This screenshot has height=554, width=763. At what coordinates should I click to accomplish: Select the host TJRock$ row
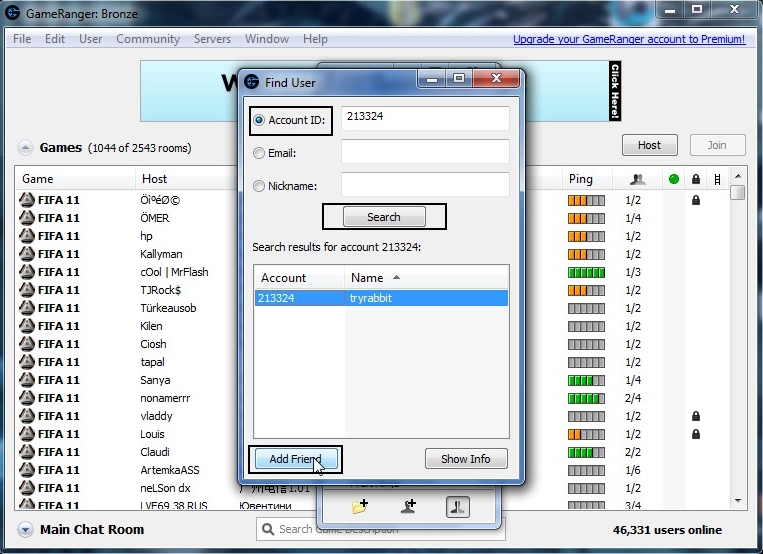pyautogui.click(x=161, y=290)
